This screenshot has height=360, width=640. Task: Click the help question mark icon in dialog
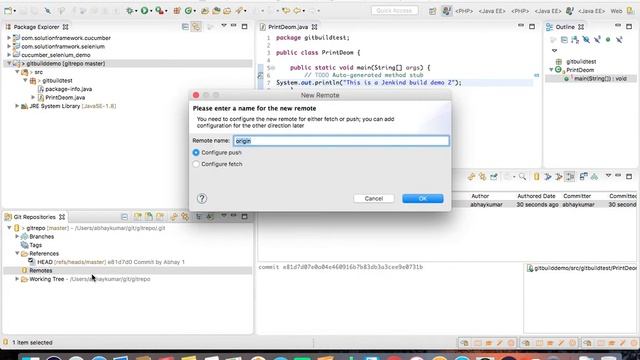pos(202,198)
